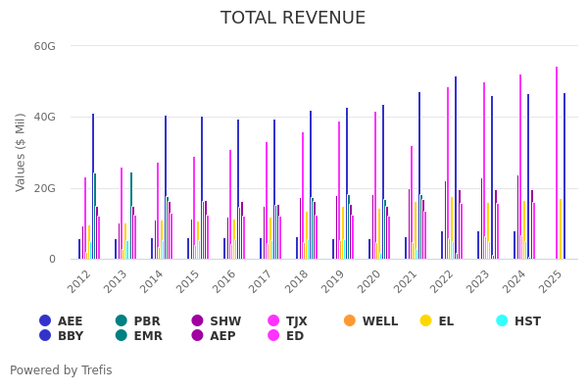Open the Powered by Trefis link
Screen dimensions: 588x392
61,370
